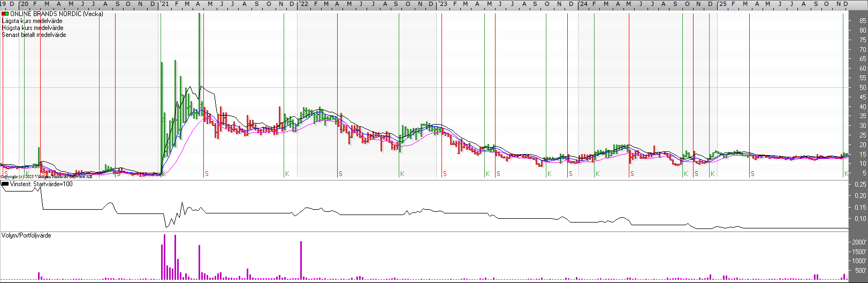
Task: Click the Vinstest: Startvärde=100 panel label
Action: click(41, 184)
